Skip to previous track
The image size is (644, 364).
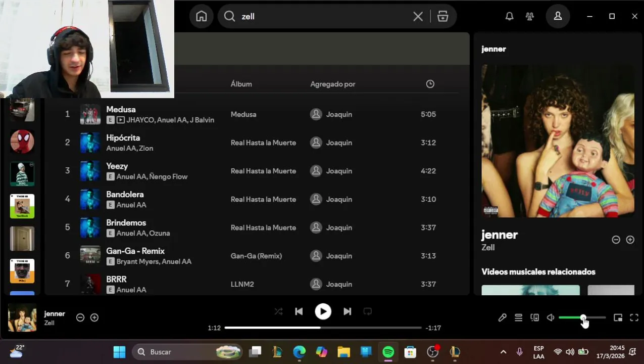pyautogui.click(x=299, y=311)
